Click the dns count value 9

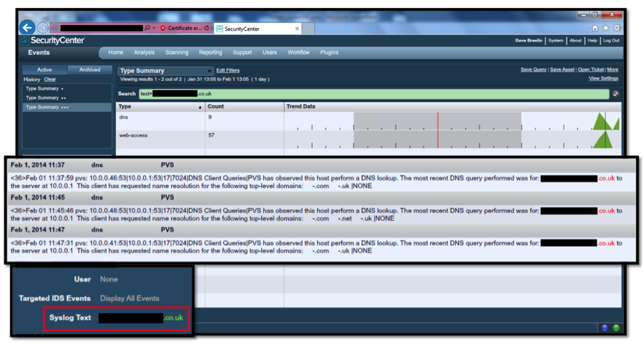(210, 117)
